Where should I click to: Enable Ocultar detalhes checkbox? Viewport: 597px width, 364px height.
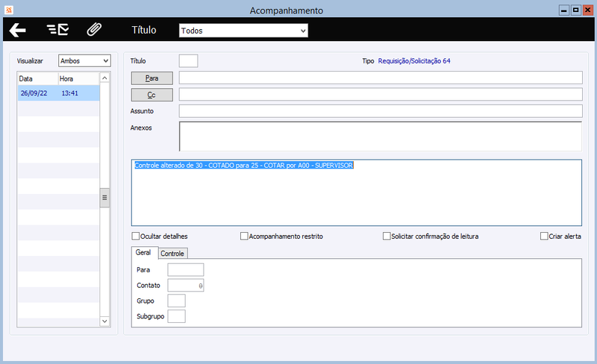click(x=136, y=236)
